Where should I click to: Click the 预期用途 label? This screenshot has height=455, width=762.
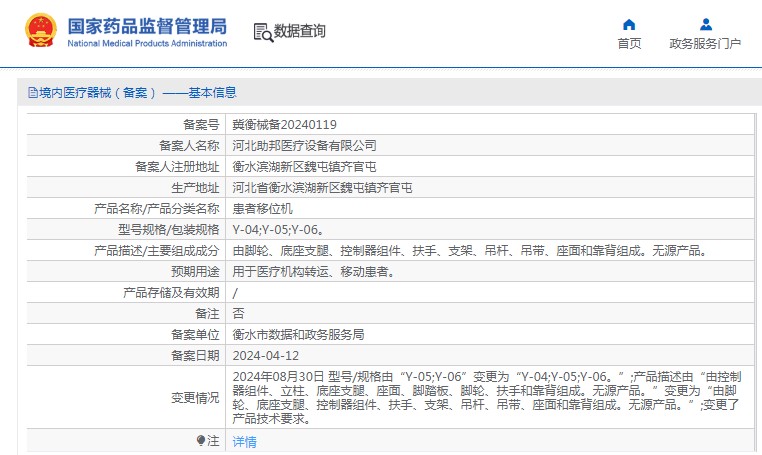[x=195, y=272]
